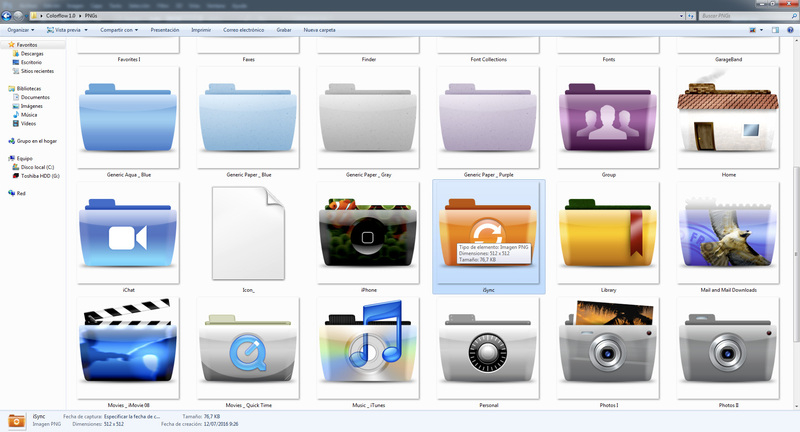This screenshot has height=432, width=800.
Task: Click Grabar in the toolbar
Action: click(284, 30)
